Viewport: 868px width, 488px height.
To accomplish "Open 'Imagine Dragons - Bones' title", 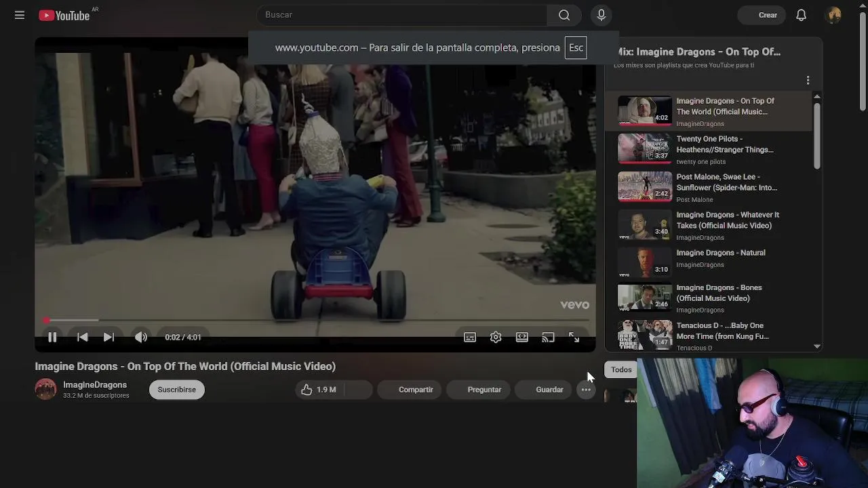I will [x=719, y=293].
